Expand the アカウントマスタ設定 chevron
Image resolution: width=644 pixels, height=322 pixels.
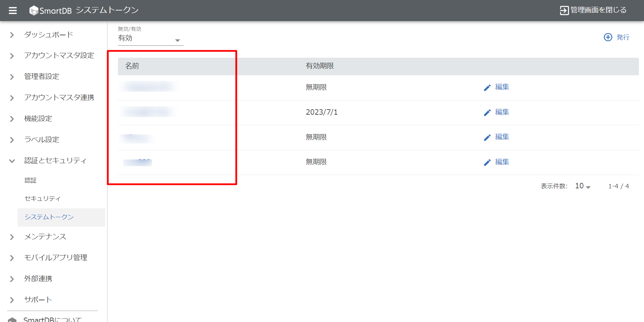tap(12, 56)
